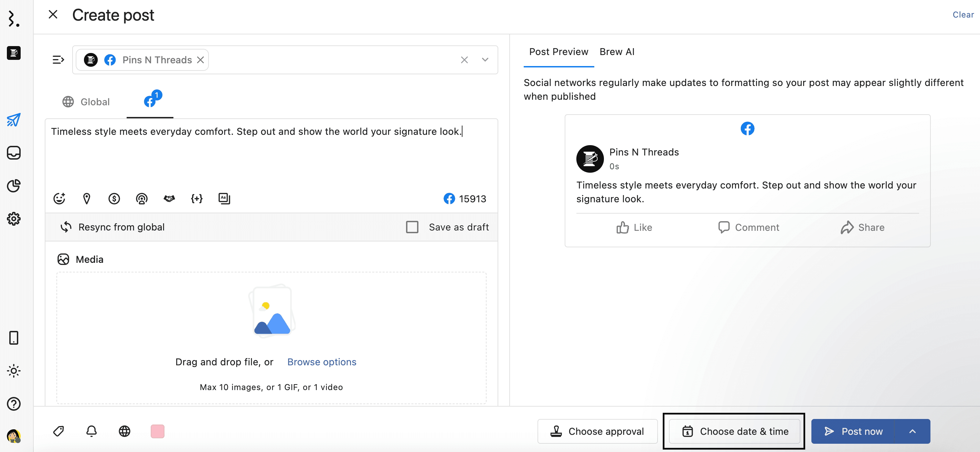Open the Choose date & time picker

click(x=734, y=431)
